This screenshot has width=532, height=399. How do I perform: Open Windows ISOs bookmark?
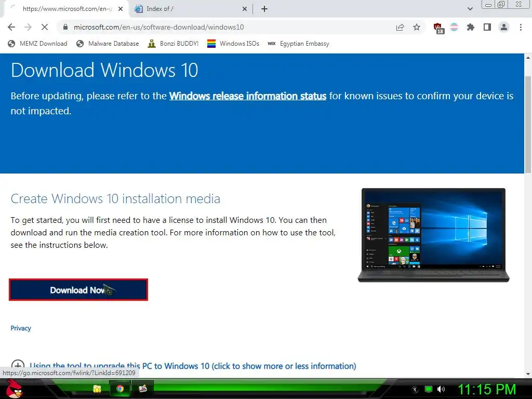[233, 44]
